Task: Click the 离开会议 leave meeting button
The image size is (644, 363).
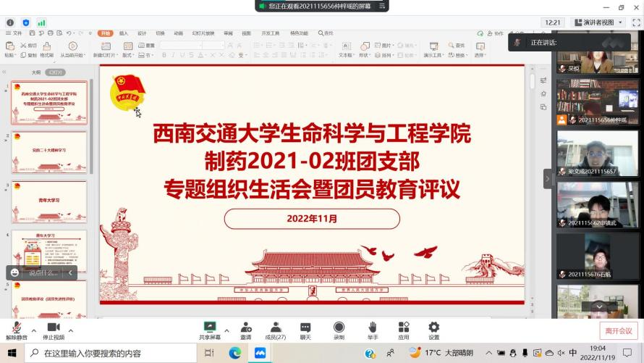Action: [x=619, y=330]
